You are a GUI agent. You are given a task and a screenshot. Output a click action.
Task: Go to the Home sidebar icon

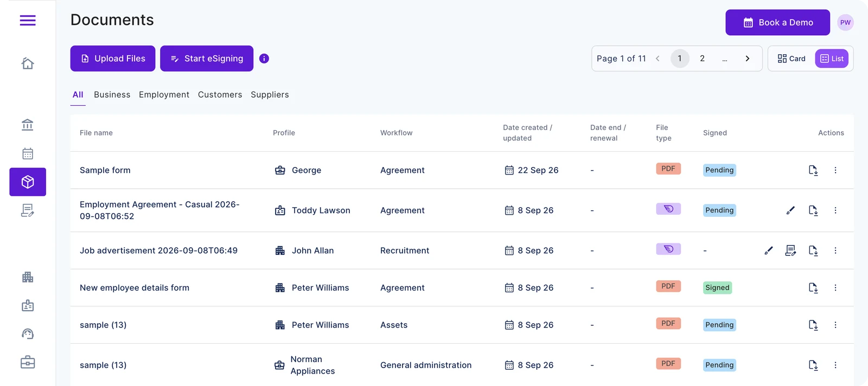click(x=28, y=63)
